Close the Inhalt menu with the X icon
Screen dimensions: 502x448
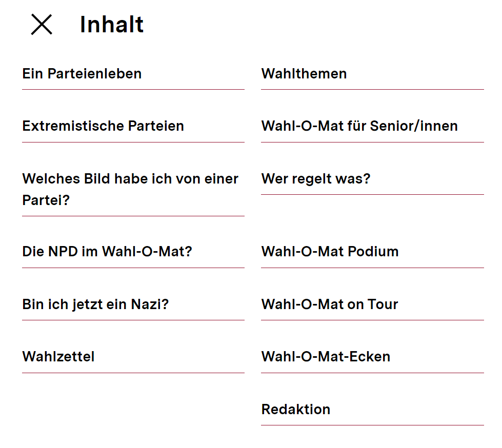coord(42,25)
